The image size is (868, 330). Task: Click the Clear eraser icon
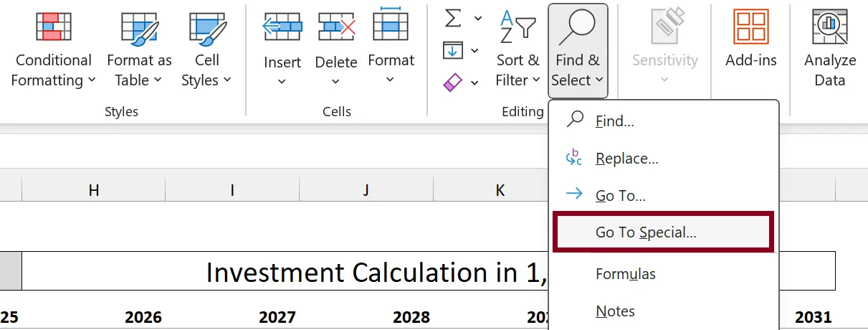[x=453, y=82]
